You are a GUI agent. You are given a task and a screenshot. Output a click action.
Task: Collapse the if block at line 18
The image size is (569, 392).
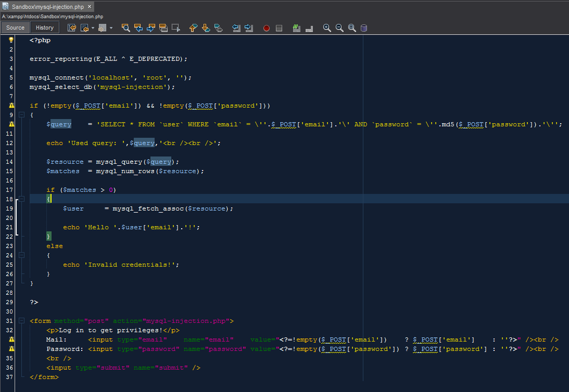(21, 199)
